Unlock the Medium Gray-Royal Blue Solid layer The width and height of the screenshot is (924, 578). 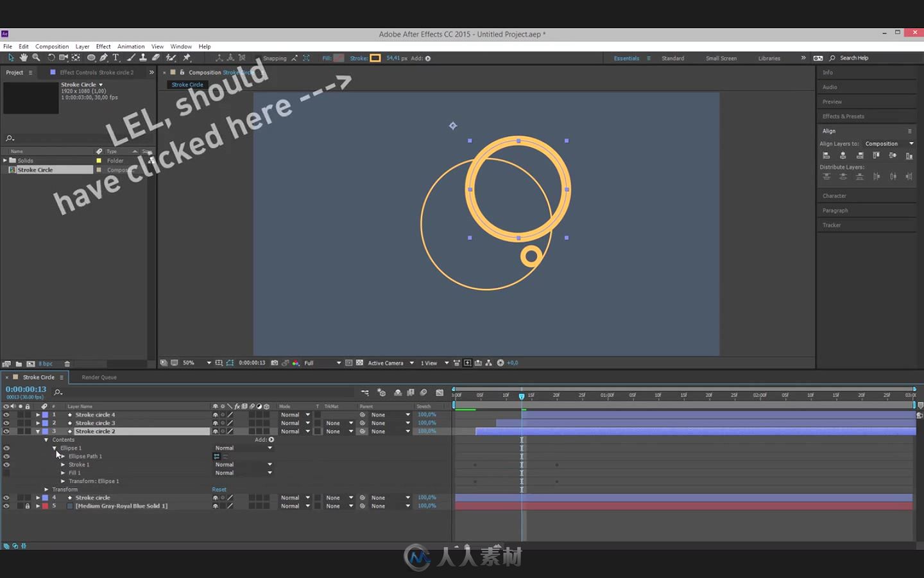[28, 506]
